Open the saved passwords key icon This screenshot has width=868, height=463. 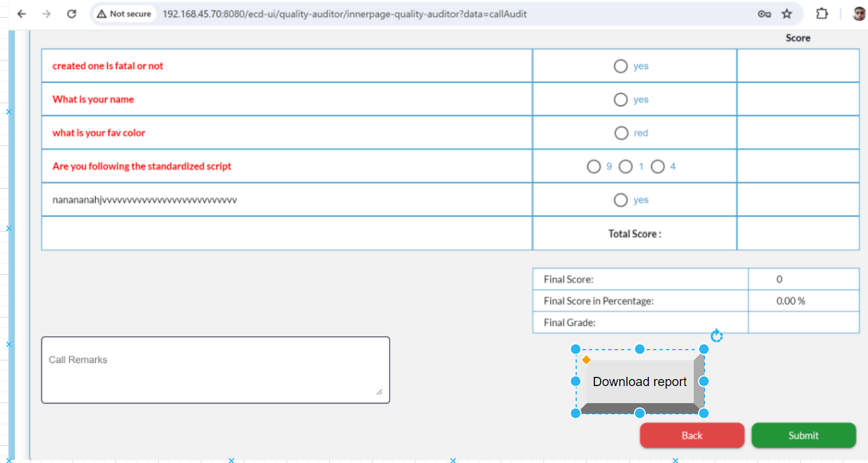point(764,14)
